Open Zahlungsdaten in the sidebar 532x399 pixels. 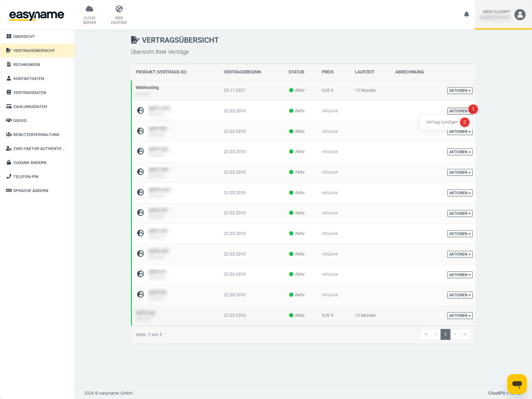click(x=30, y=107)
